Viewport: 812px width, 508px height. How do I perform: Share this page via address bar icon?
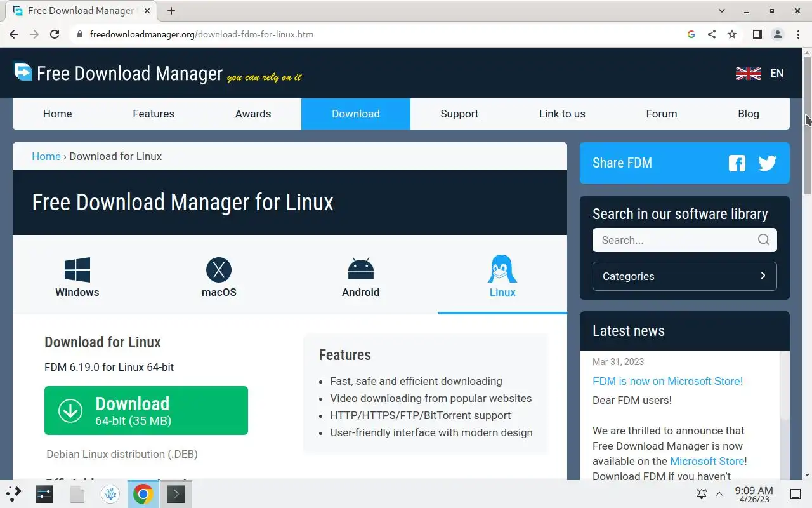coord(712,34)
